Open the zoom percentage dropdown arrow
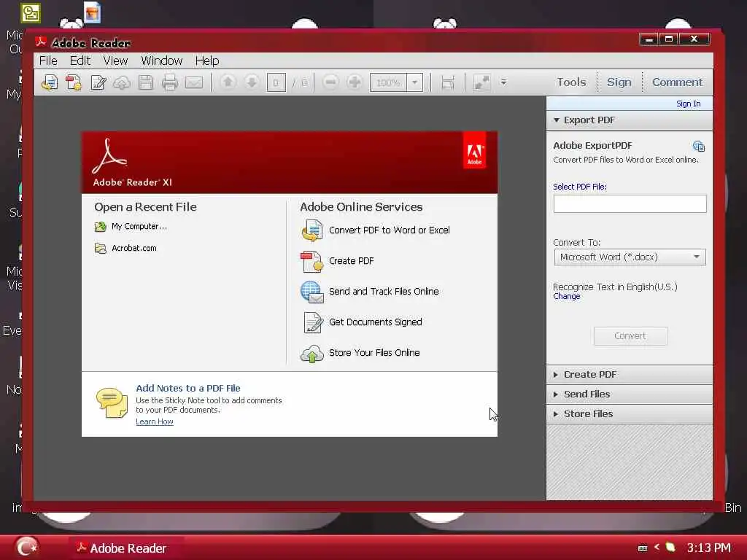Screen dimensions: 747x560 tap(414, 82)
